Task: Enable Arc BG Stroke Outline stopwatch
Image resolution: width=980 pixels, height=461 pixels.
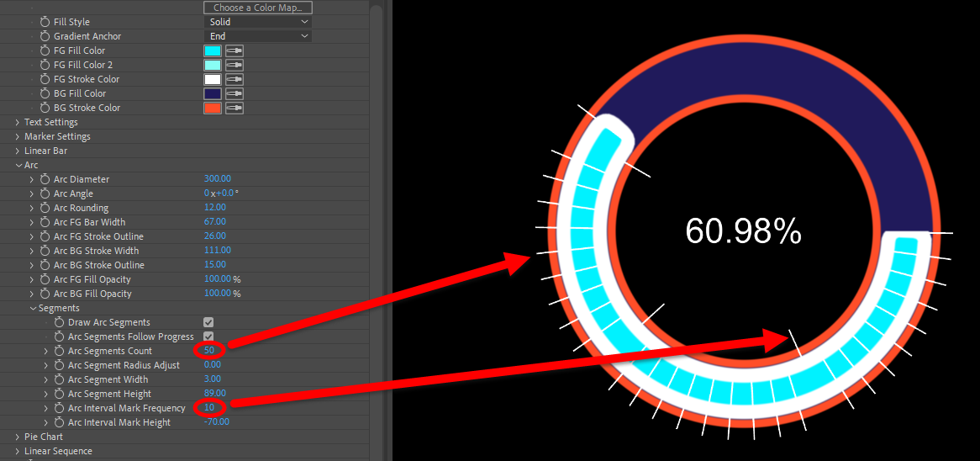Action: click(45, 265)
